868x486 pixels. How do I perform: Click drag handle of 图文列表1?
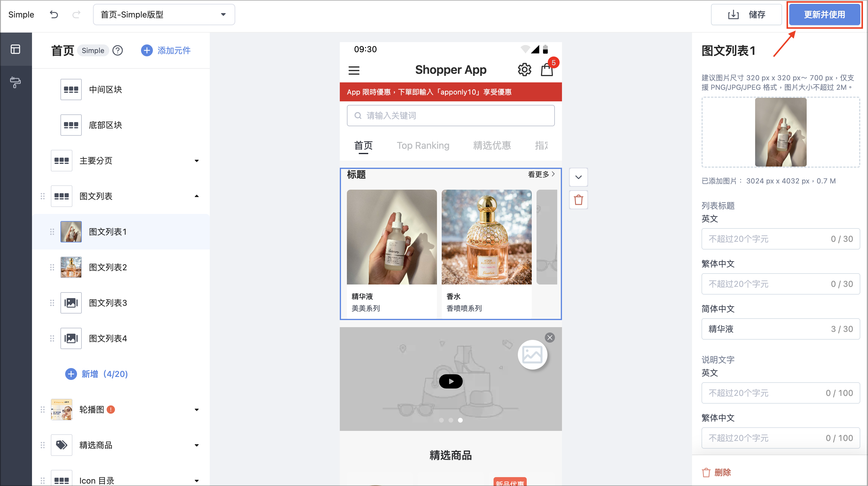tap(52, 231)
